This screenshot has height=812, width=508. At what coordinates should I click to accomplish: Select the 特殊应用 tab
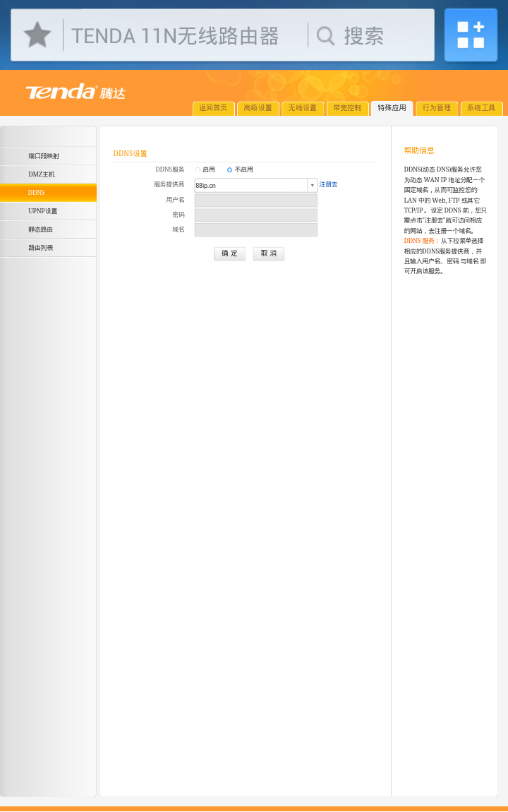[x=392, y=108]
